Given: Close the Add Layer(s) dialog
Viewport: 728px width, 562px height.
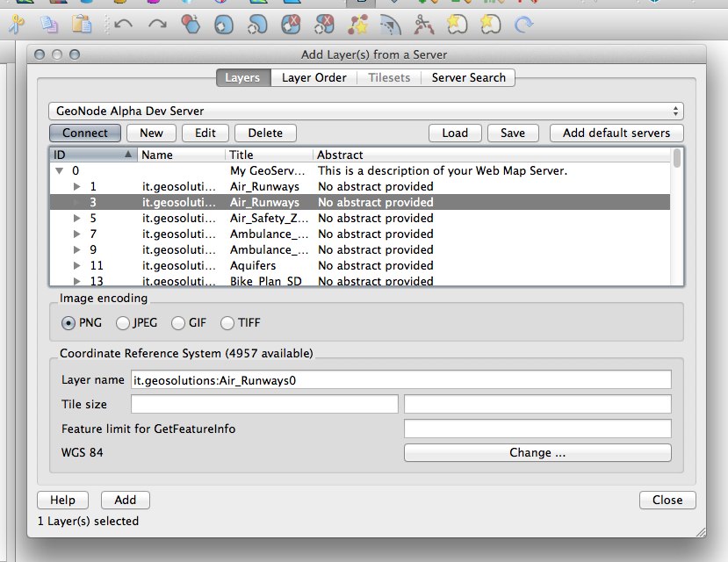Looking at the screenshot, I should tap(667, 500).
